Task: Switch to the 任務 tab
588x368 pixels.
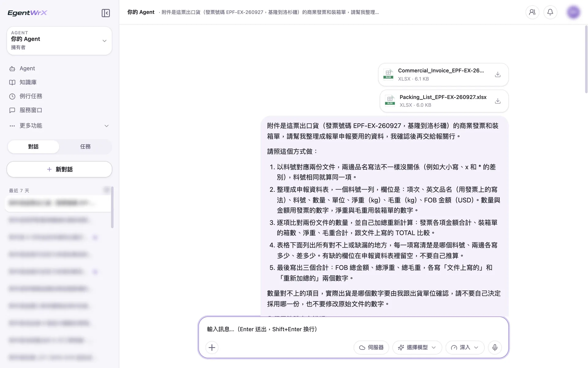Action: pos(85,147)
